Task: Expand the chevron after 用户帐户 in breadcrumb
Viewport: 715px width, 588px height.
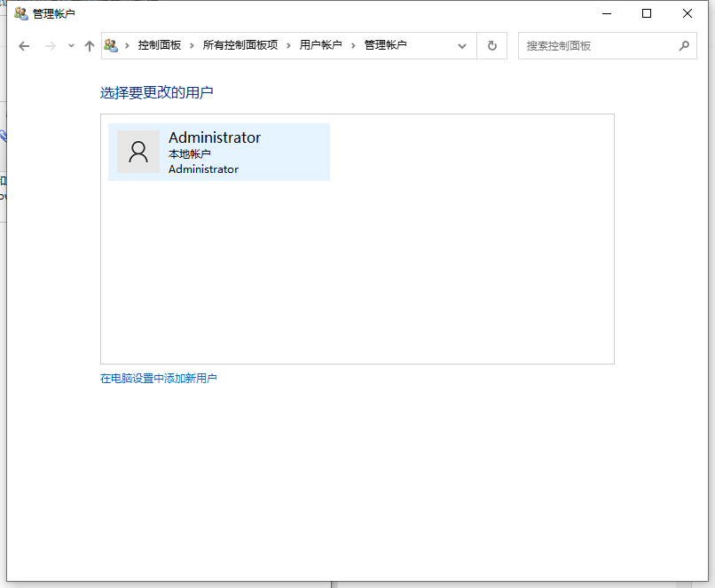Action: [350, 45]
